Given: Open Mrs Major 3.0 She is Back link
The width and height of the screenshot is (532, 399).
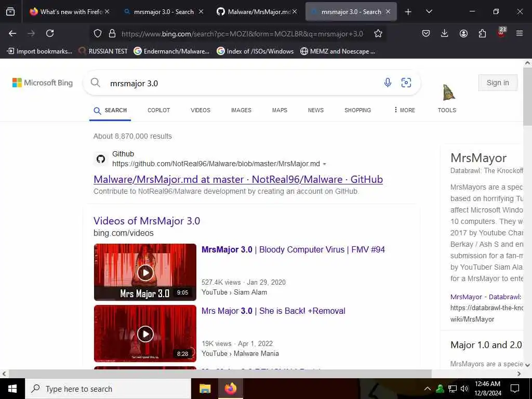Looking at the screenshot, I should [273, 311].
